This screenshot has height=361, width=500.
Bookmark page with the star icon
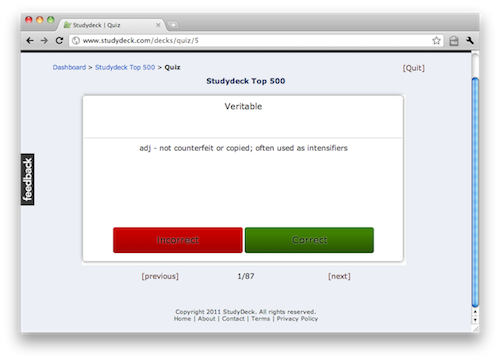[436, 41]
